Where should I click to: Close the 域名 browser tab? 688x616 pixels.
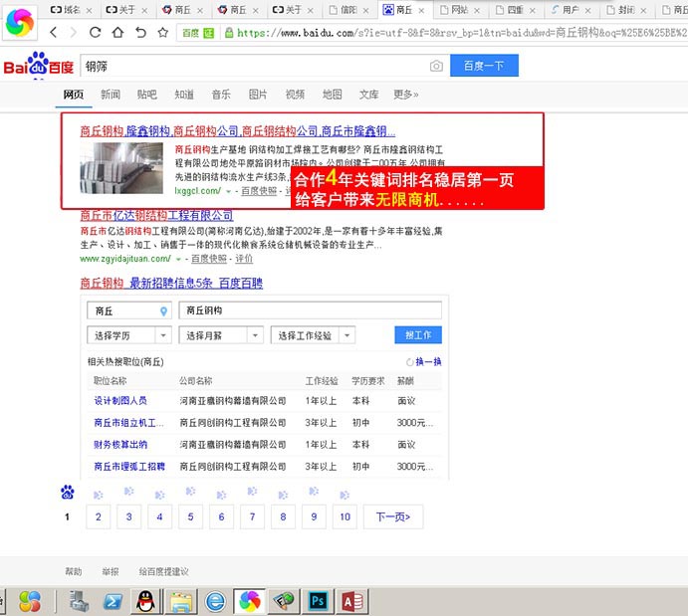[89, 11]
